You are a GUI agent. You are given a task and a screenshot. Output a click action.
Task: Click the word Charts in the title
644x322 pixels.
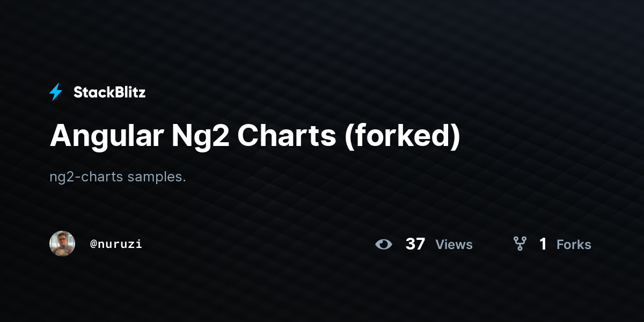(x=287, y=136)
